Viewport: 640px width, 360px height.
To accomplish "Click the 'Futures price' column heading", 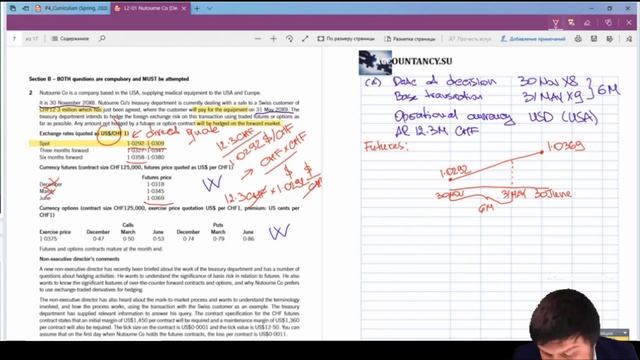I will click(156, 178).
